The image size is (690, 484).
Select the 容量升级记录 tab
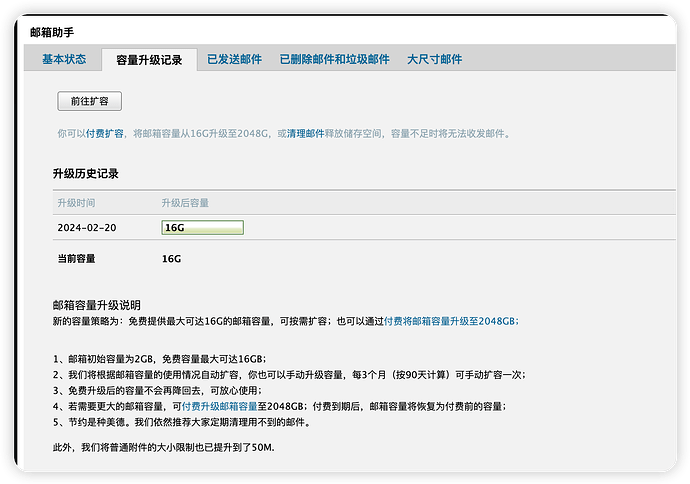(149, 60)
